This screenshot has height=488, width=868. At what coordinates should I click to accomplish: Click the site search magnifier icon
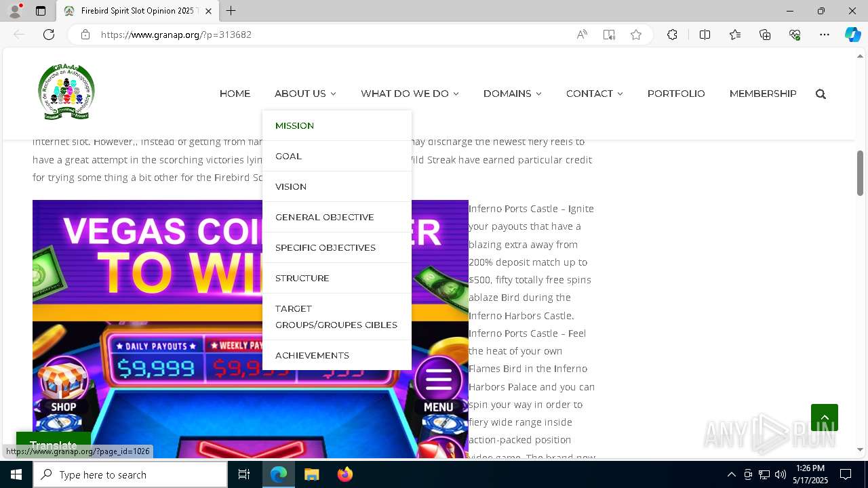click(821, 94)
